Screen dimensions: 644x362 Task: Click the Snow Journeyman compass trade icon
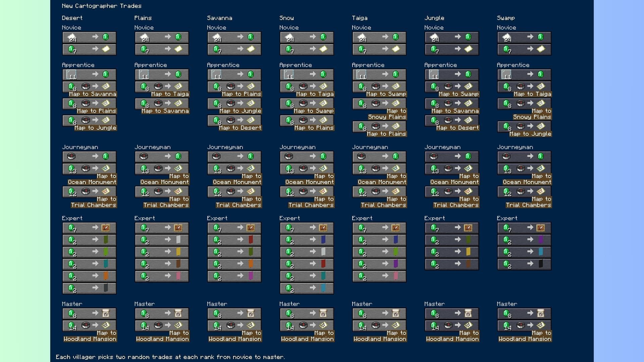click(290, 157)
